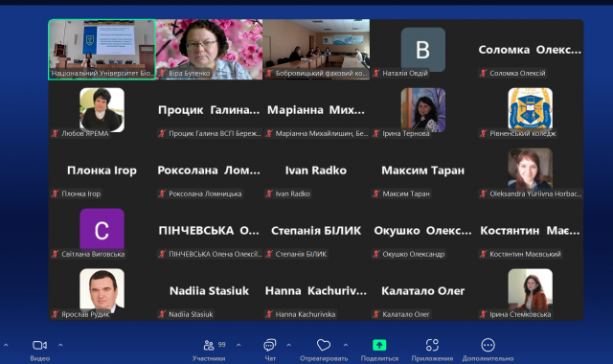Open the Chat icon
The image size is (613, 364).
point(270,345)
